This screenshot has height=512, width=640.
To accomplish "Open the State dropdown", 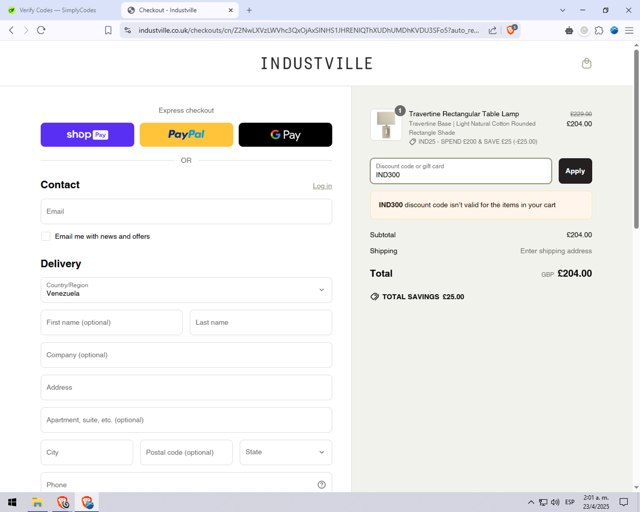I will tap(286, 452).
